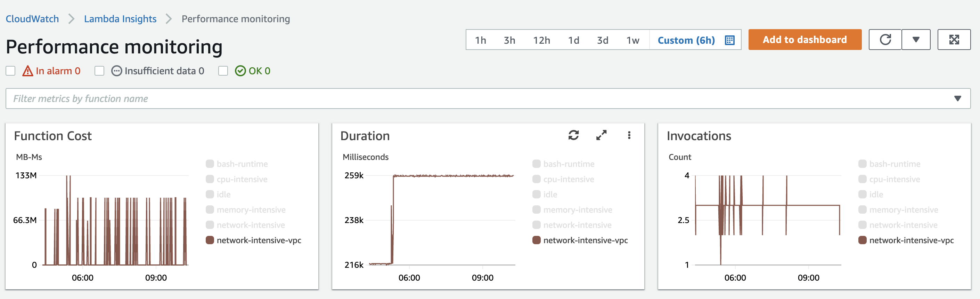Switch time range to 1h
Screen dimensions: 980x299
coord(481,40)
